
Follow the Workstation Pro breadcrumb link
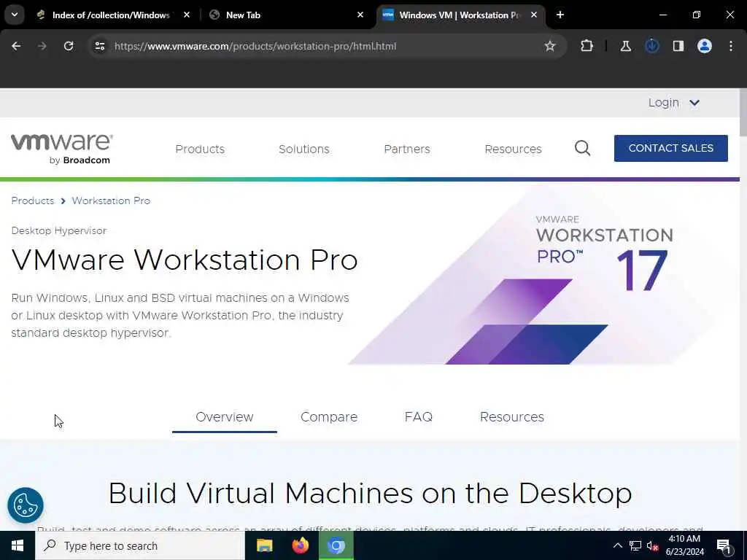click(x=111, y=201)
